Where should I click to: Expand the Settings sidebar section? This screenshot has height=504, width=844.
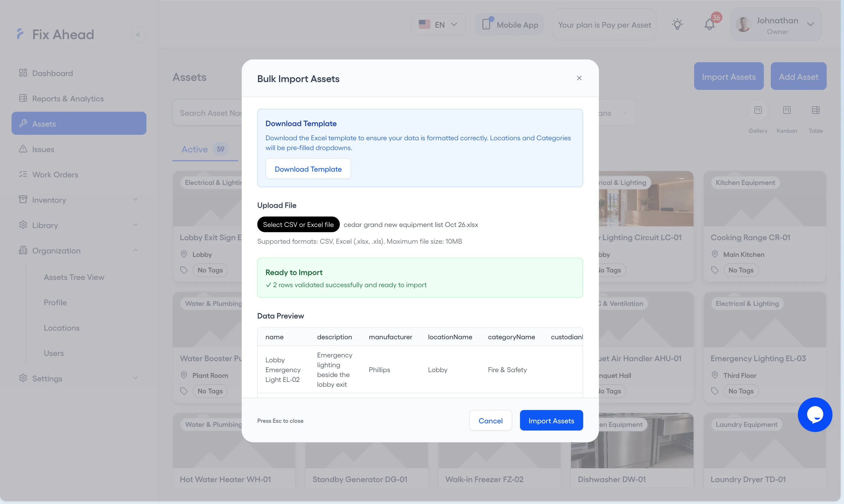click(x=79, y=378)
